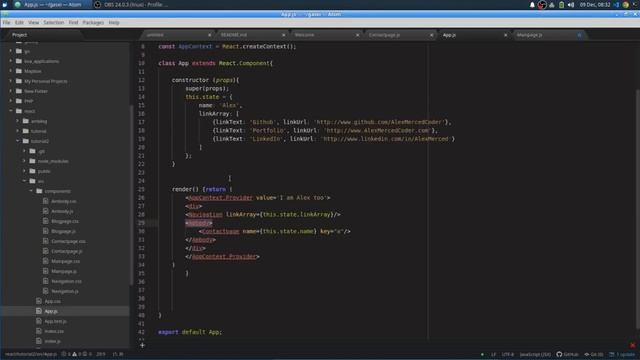Close the Contactpage.js tab

(x=431, y=35)
